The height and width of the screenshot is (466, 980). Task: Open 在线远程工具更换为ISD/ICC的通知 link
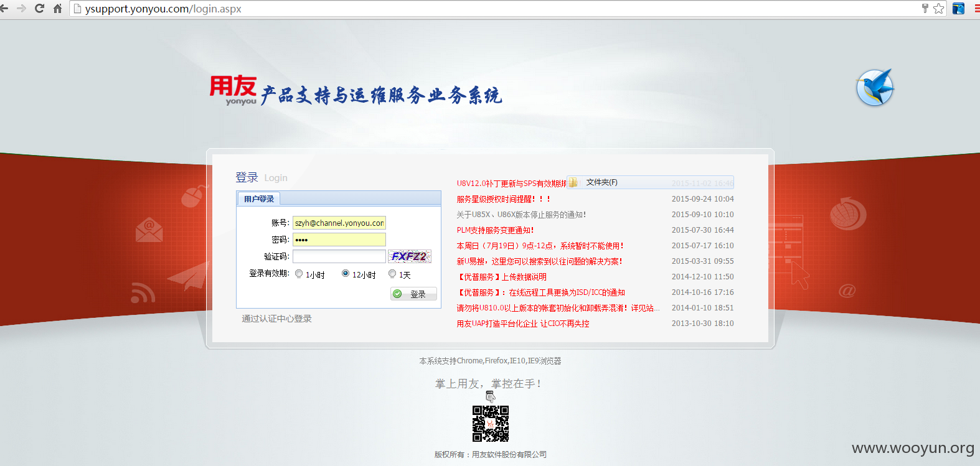coord(541,292)
